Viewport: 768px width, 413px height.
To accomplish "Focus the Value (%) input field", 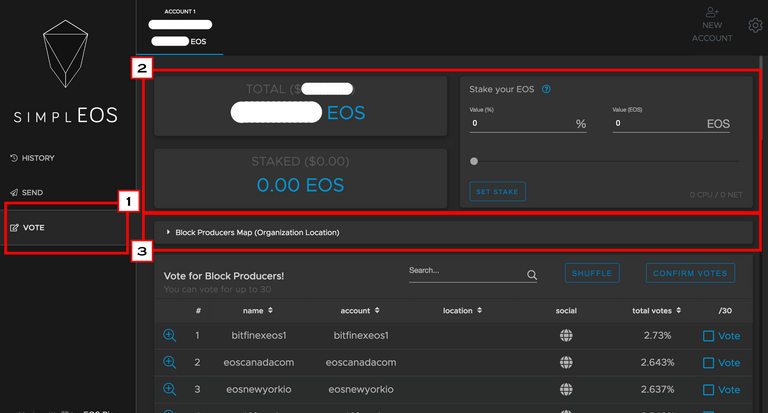I will [528, 123].
